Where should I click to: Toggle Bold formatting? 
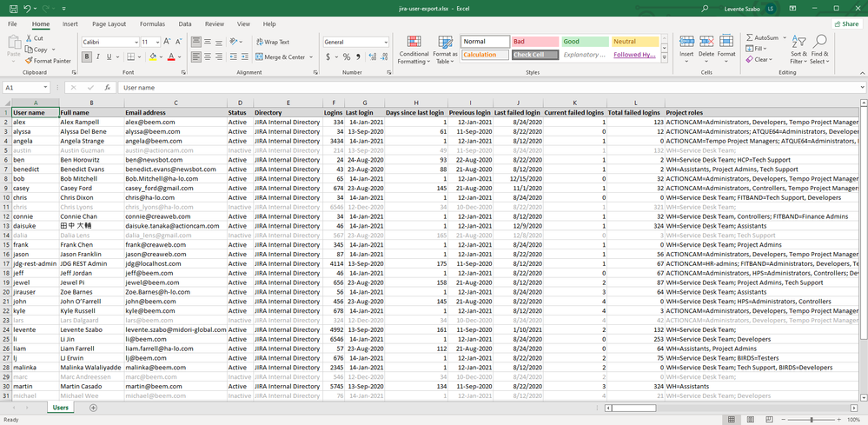coord(87,57)
